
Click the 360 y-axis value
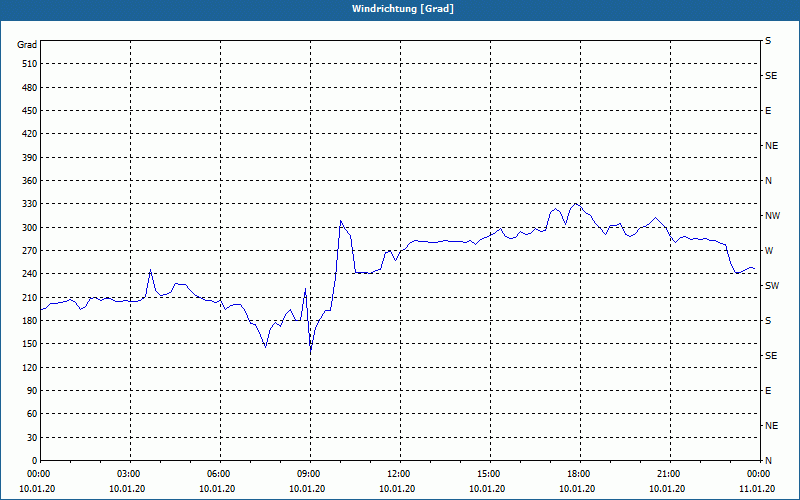30,181
